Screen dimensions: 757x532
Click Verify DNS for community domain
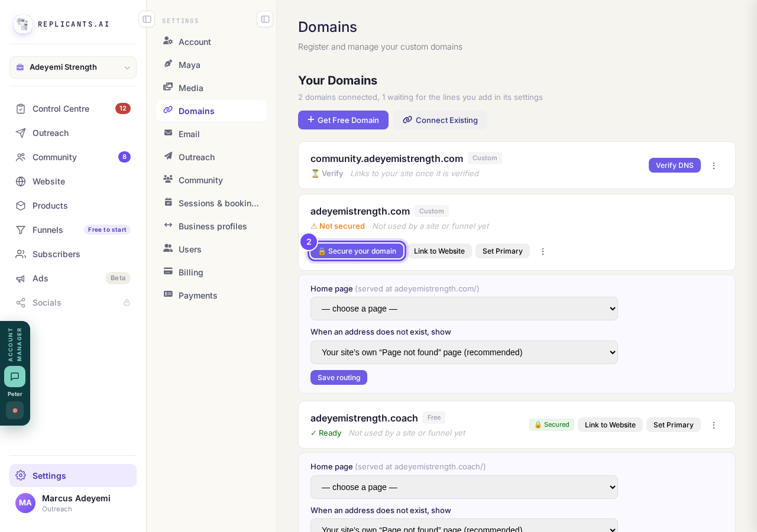click(x=675, y=166)
